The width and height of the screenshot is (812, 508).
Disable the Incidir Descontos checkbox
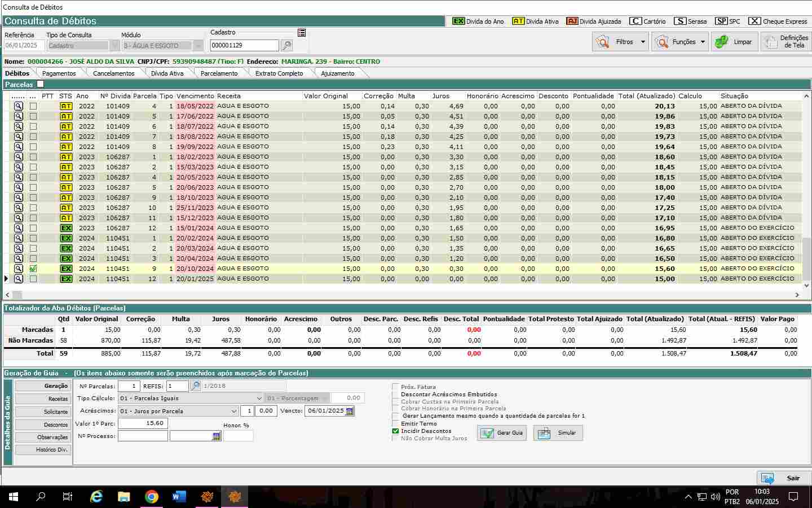coord(395,431)
